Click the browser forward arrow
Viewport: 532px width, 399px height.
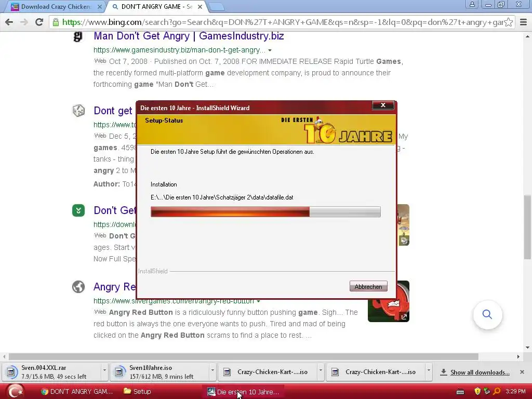click(x=24, y=22)
